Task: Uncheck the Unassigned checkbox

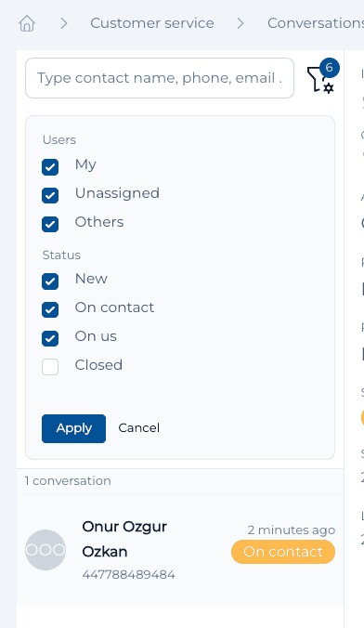Action: [50, 195]
